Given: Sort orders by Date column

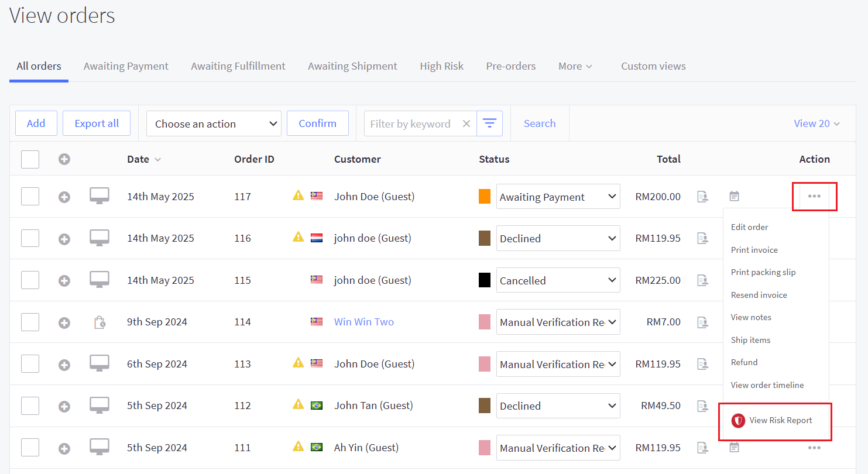Looking at the screenshot, I should pyautogui.click(x=143, y=159).
